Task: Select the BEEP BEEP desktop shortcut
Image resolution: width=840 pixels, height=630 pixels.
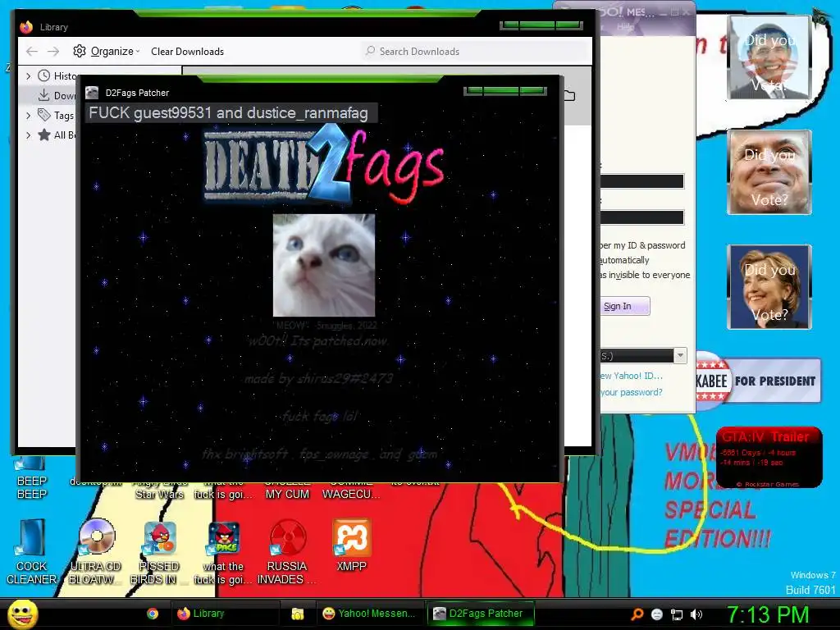Action: (32, 478)
